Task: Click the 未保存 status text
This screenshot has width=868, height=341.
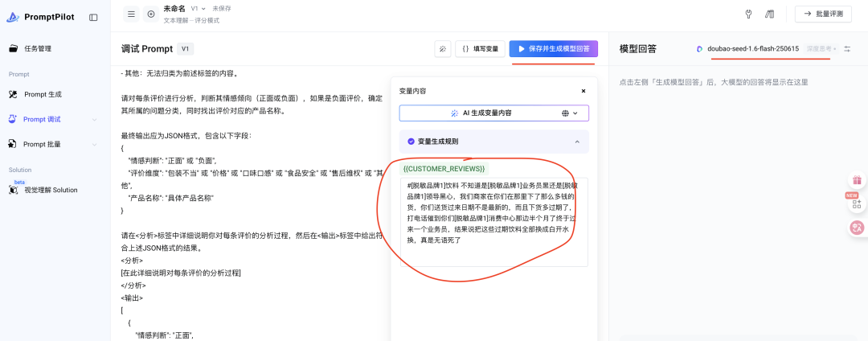Action: click(222, 9)
